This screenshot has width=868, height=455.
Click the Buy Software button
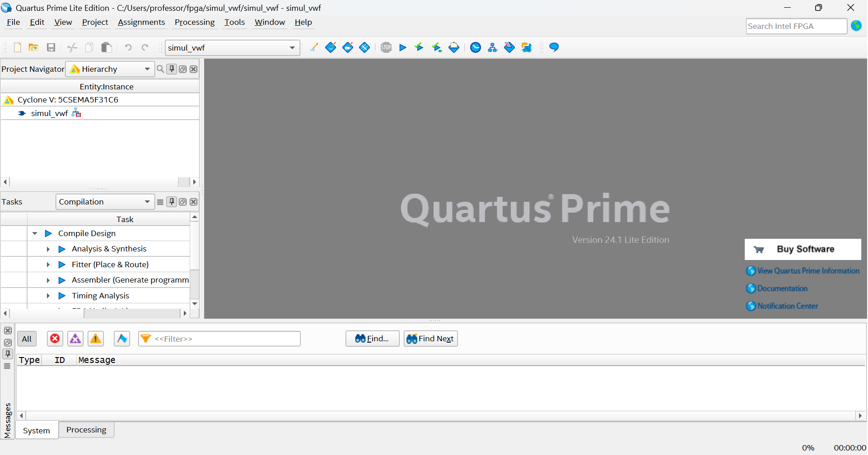(x=803, y=249)
